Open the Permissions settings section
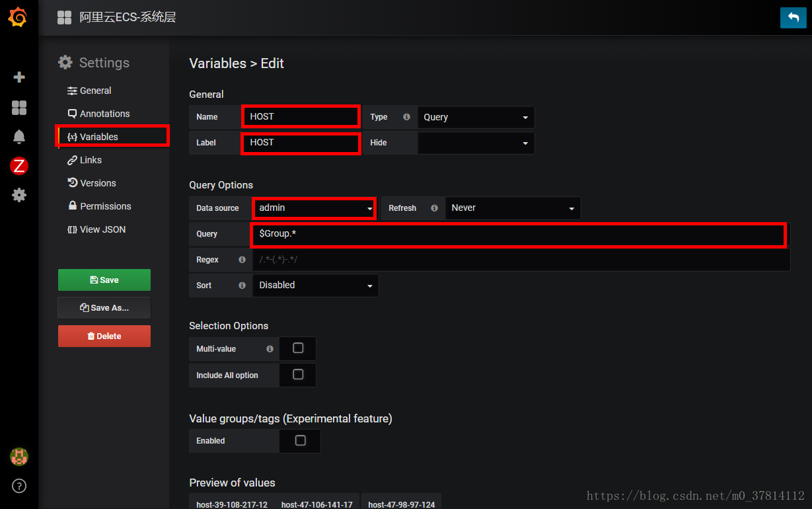 (x=99, y=206)
